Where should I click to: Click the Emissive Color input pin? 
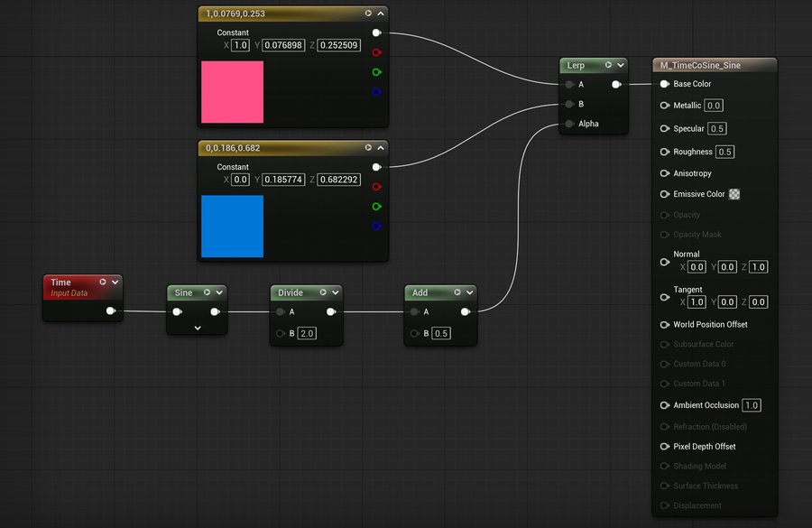664,194
